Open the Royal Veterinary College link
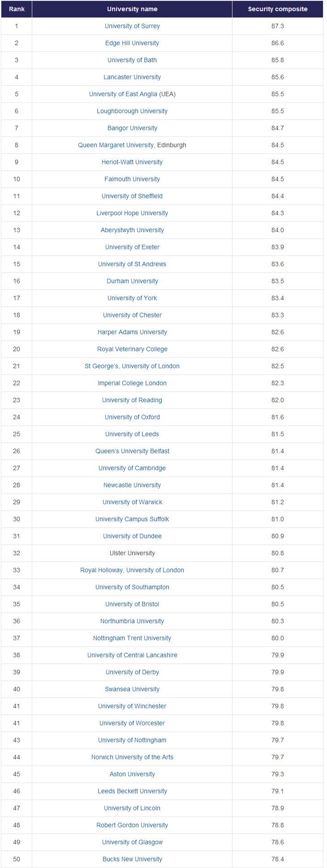Screen dimensions: 327x868 pos(132,349)
